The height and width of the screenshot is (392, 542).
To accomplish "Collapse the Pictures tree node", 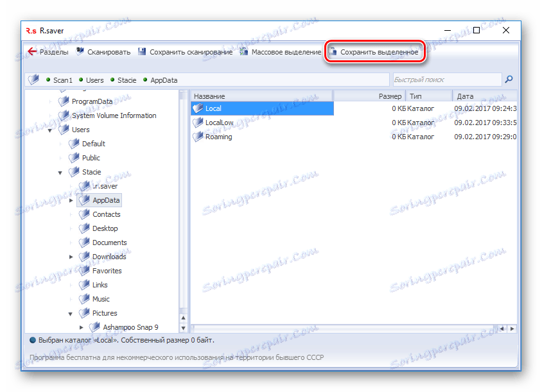I will point(71,314).
